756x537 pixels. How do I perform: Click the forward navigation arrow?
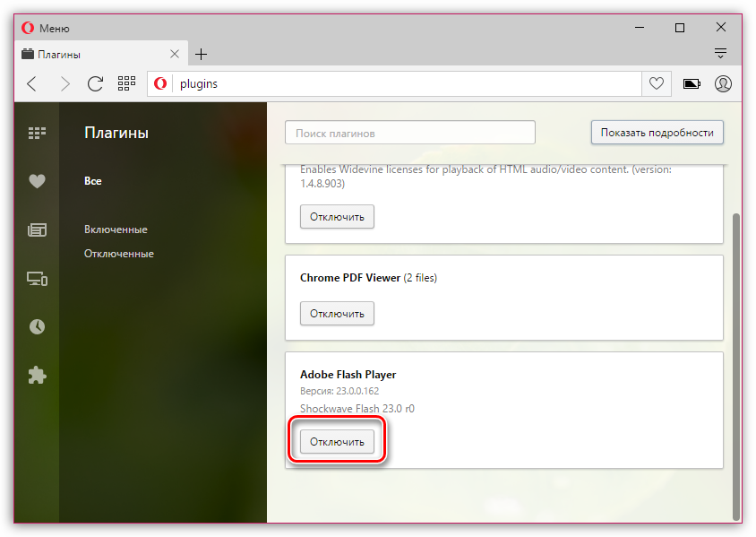point(64,84)
